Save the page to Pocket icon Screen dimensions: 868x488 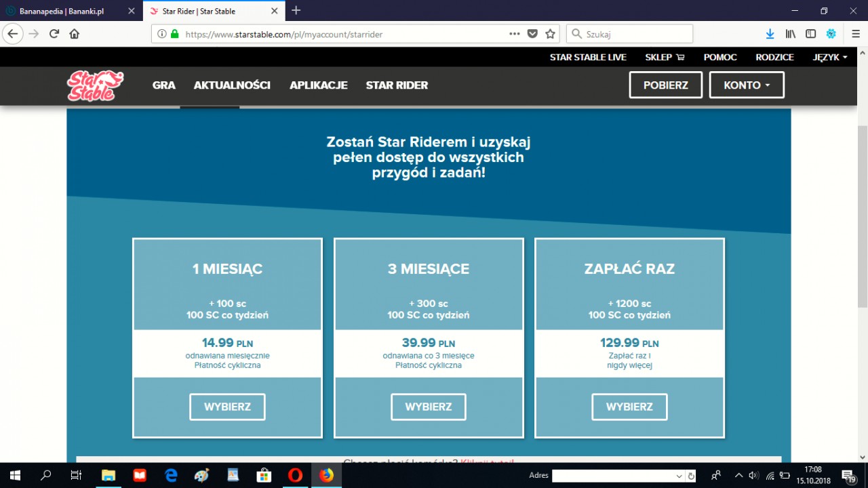[533, 33]
